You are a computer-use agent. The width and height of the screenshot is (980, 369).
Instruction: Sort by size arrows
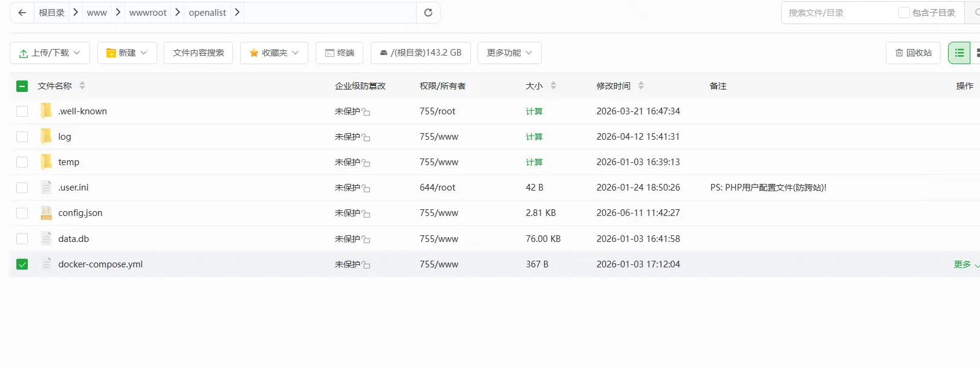[553, 86]
